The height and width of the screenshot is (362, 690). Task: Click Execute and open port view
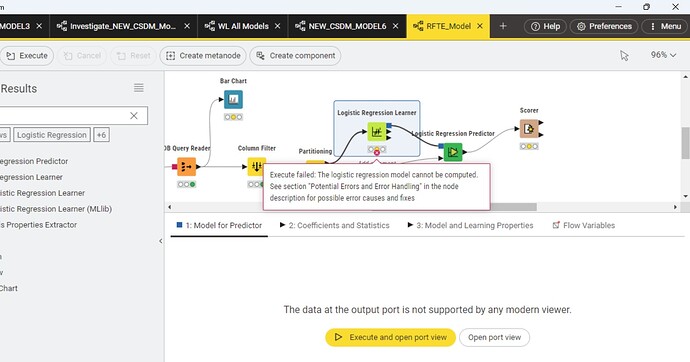pos(391,337)
